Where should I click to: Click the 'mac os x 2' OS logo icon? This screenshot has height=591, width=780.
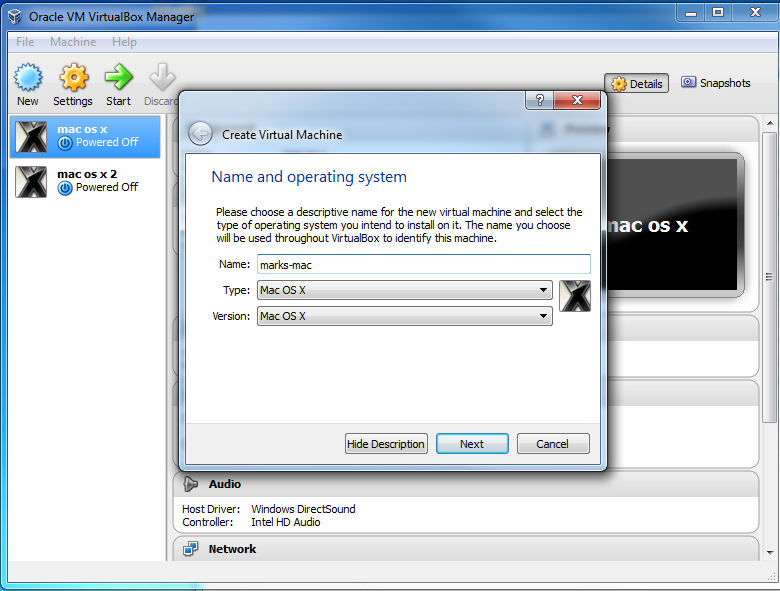(x=31, y=182)
